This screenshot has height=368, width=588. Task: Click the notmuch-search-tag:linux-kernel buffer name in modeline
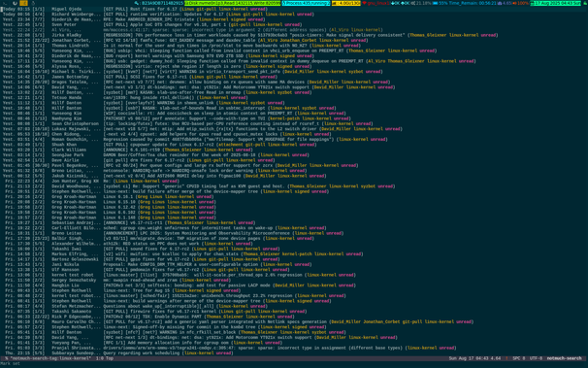[x=50, y=358]
